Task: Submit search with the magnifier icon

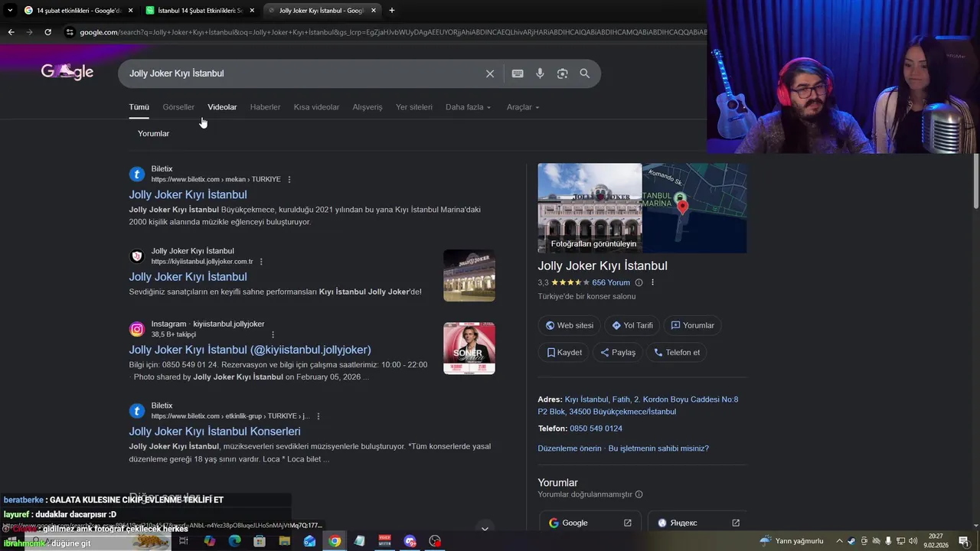Action: 585,73
